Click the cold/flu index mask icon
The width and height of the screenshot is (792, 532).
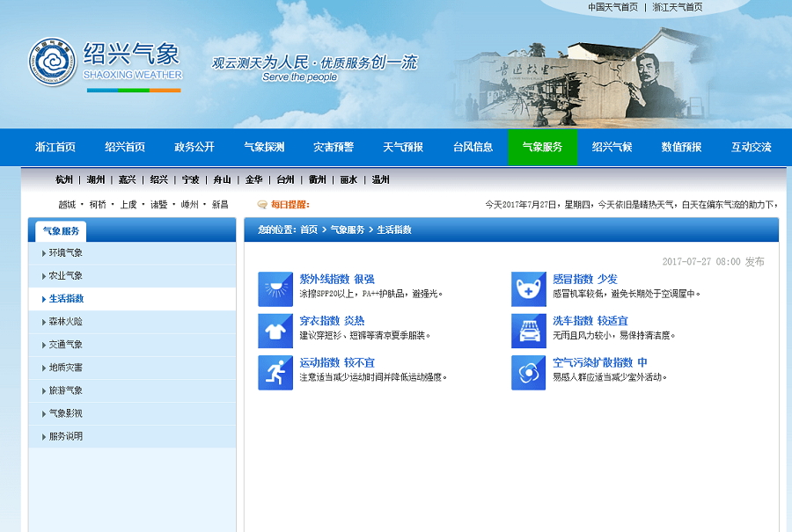(528, 288)
